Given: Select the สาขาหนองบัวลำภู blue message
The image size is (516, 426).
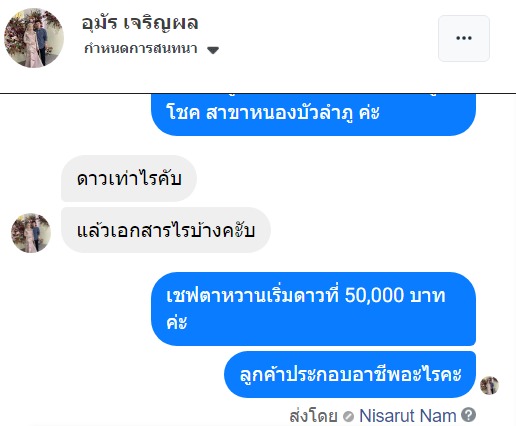Looking at the screenshot, I should pyautogui.click(x=313, y=115).
